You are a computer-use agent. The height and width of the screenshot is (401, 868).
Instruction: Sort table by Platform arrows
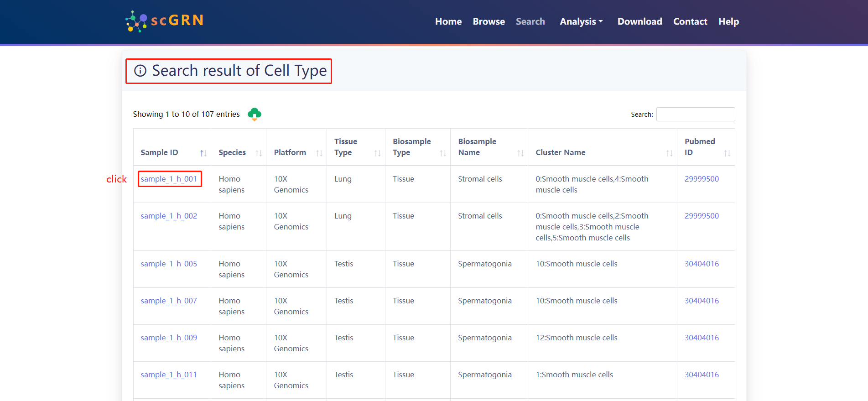[x=319, y=153]
